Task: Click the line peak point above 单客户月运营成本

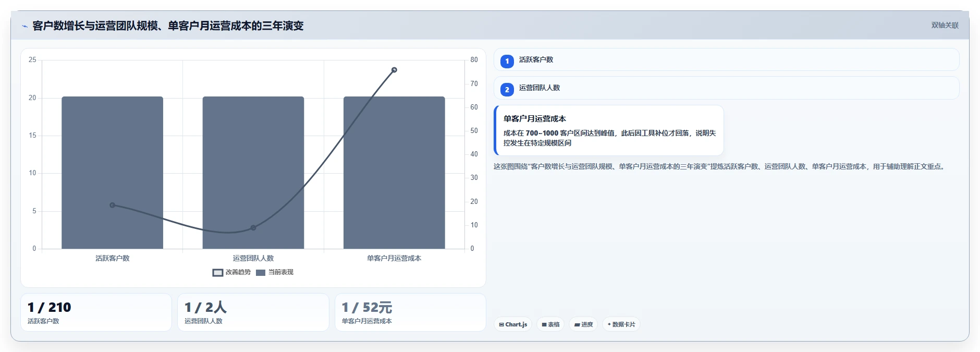Action: click(394, 70)
